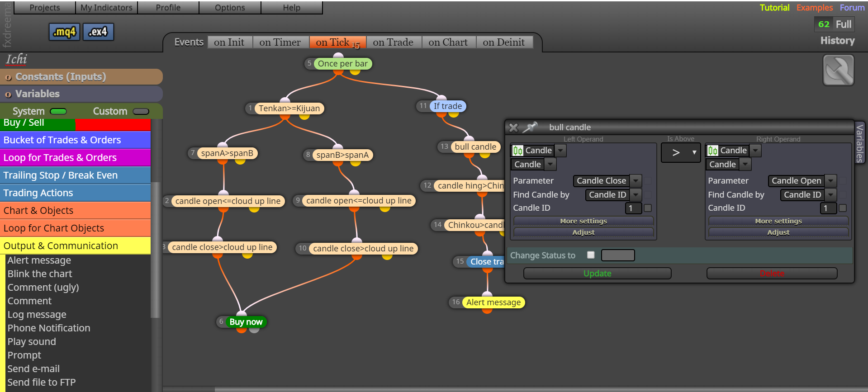Screen dimensions: 868x392
Task: Switch to the on Trade events tab
Action: 393,42
